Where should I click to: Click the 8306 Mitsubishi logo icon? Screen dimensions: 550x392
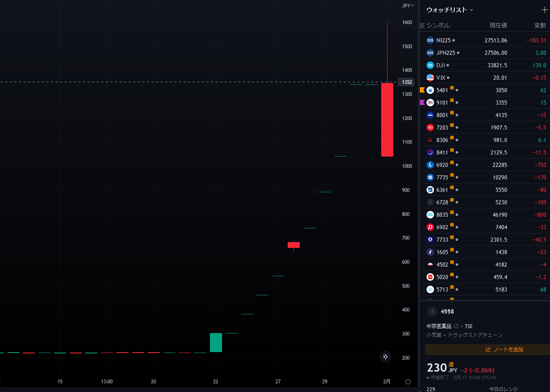click(430, 140)
